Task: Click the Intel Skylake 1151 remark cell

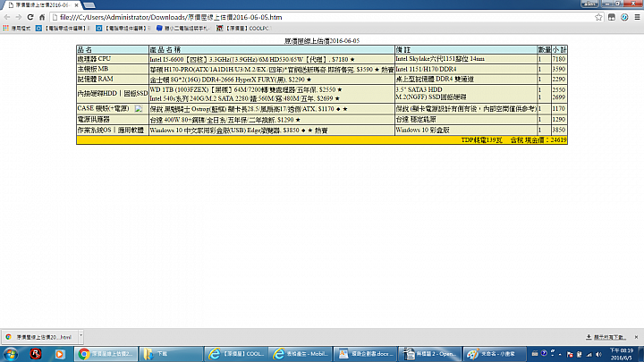Action: (466, 59)
